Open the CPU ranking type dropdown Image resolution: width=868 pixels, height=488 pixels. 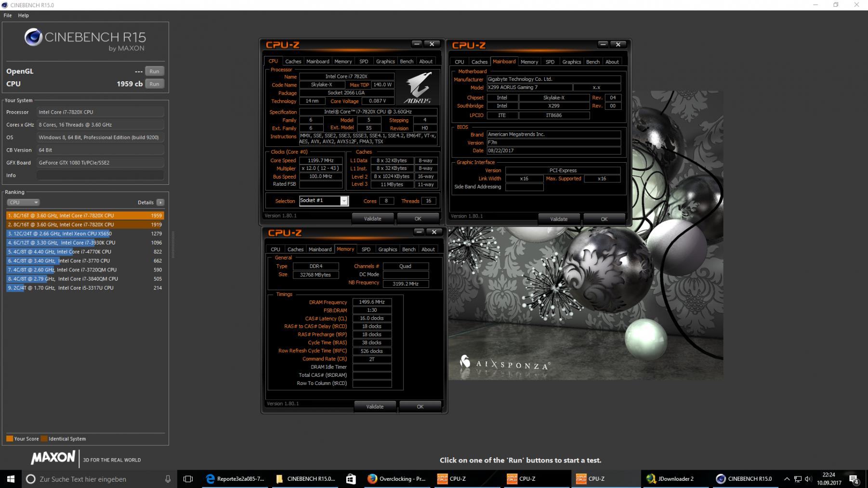point(23,203)
